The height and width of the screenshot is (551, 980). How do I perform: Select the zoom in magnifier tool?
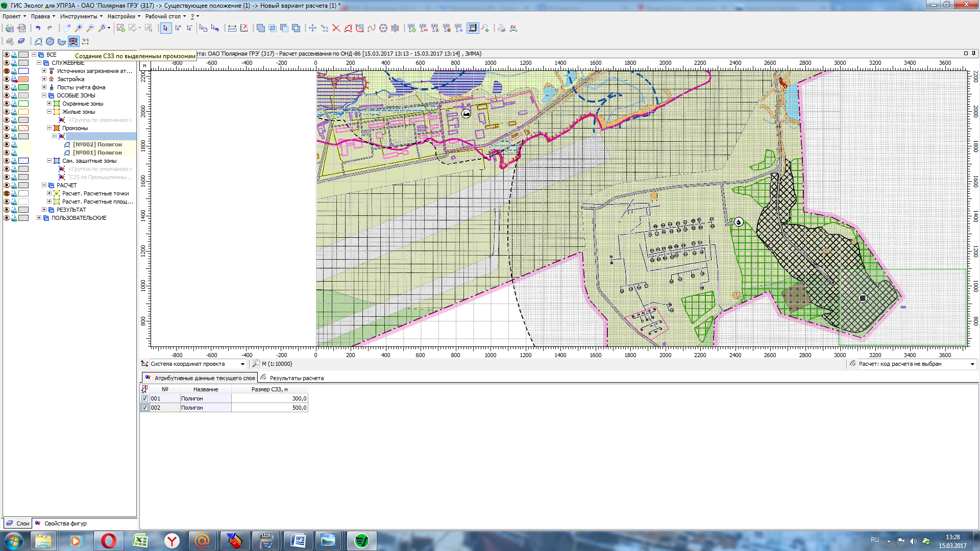click(x=79, y=28)
